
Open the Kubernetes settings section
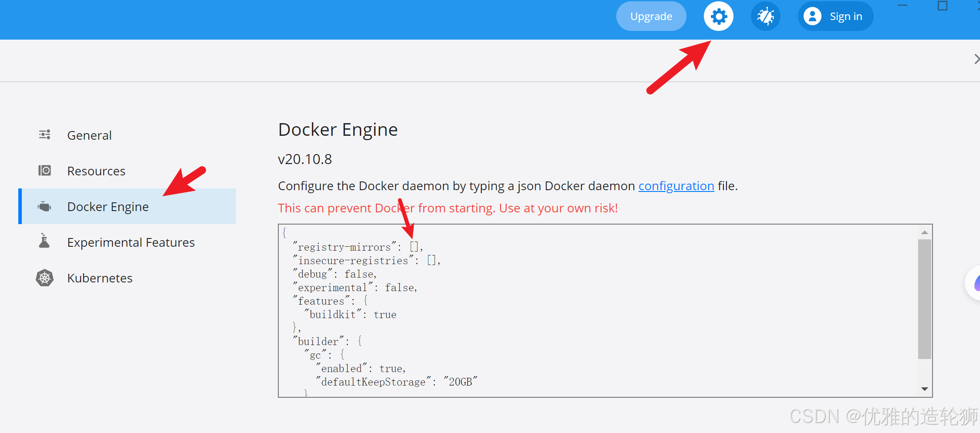point(100,278)
